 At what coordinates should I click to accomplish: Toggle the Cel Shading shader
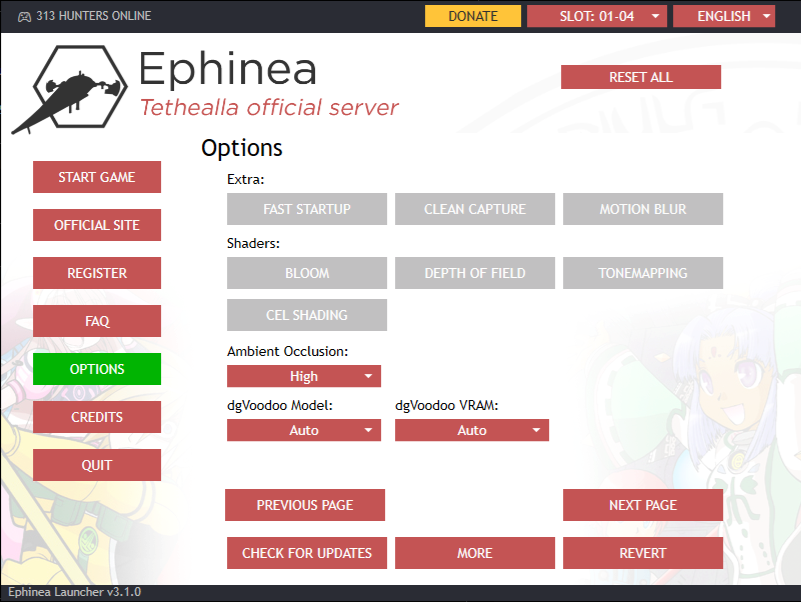(x=307, y=315)
